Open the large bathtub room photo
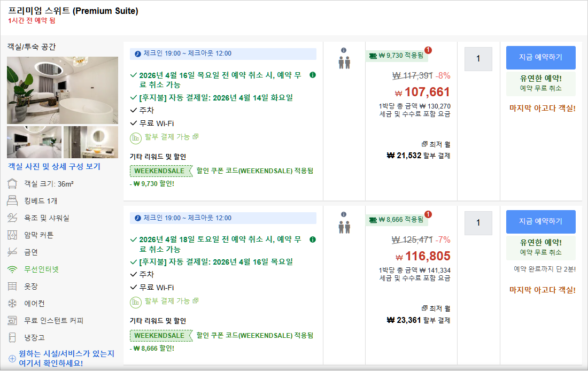588x371 pixels. (x=63, y=90)
